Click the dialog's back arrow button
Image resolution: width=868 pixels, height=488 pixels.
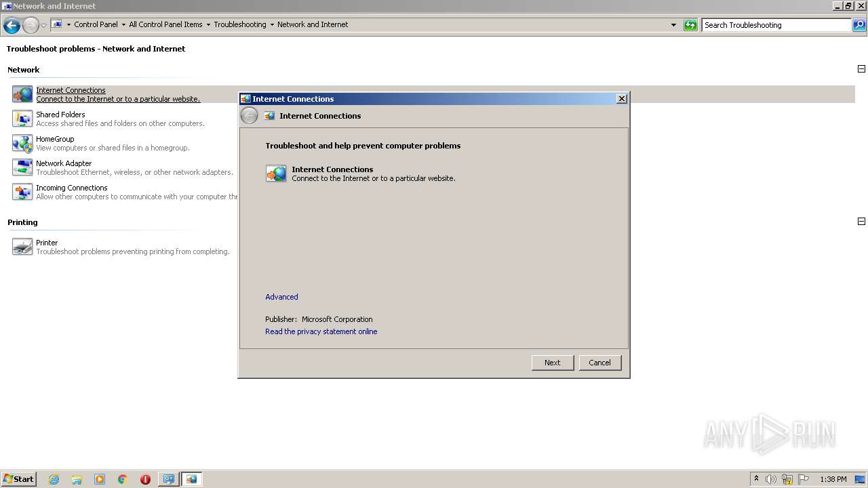pyautogui.click(x=250, y=116)
